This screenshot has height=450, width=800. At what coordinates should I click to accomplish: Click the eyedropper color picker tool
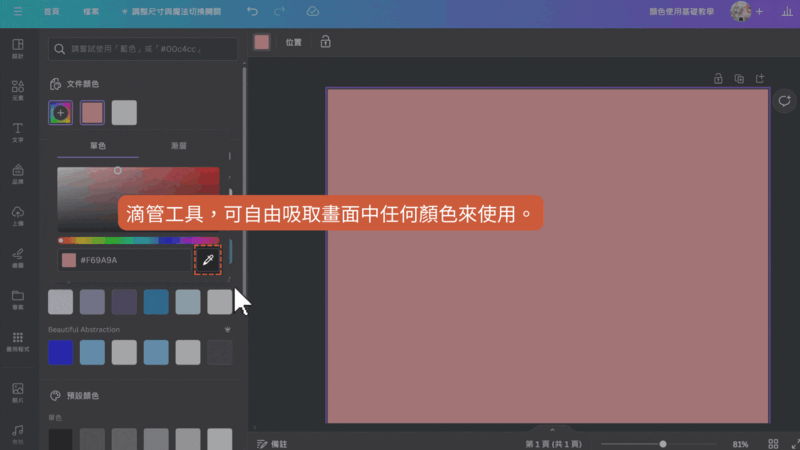(x=208, y=260)
